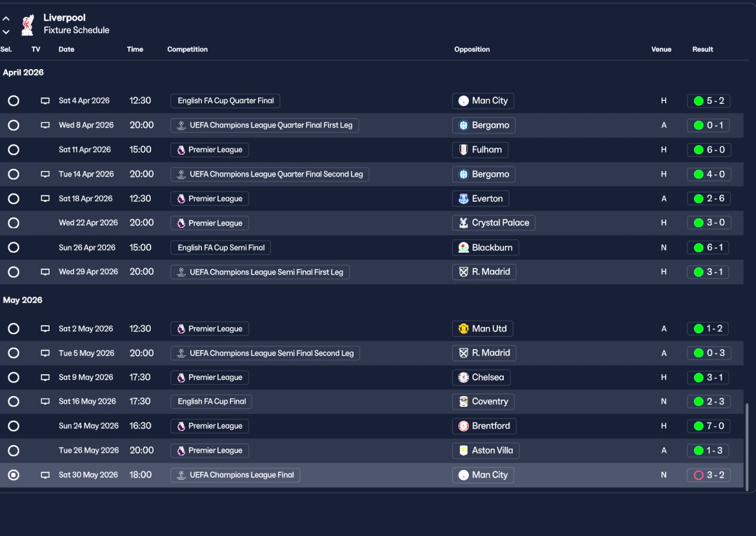Click the Sel. column header

click(x=6, y=50)
